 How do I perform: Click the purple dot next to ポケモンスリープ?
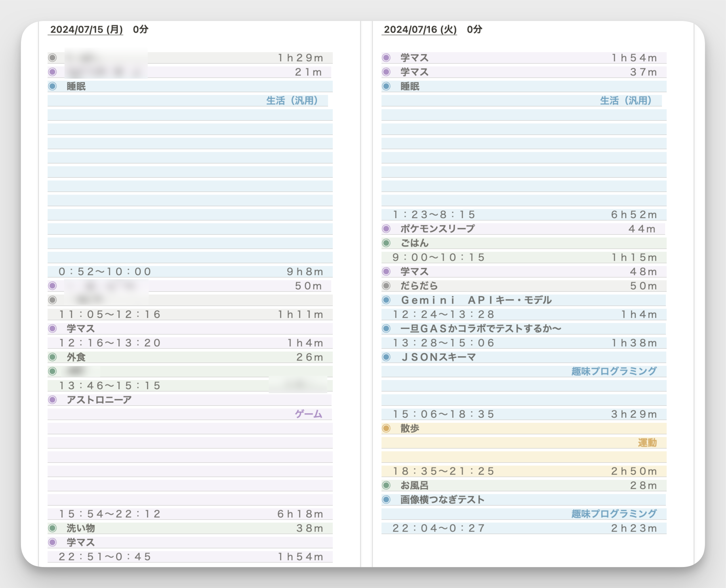coord(386,229)
